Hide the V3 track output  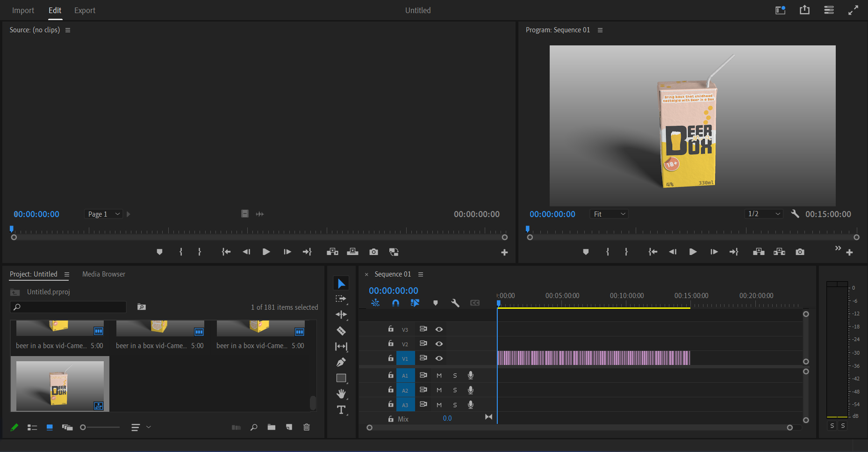click(439, 329)
